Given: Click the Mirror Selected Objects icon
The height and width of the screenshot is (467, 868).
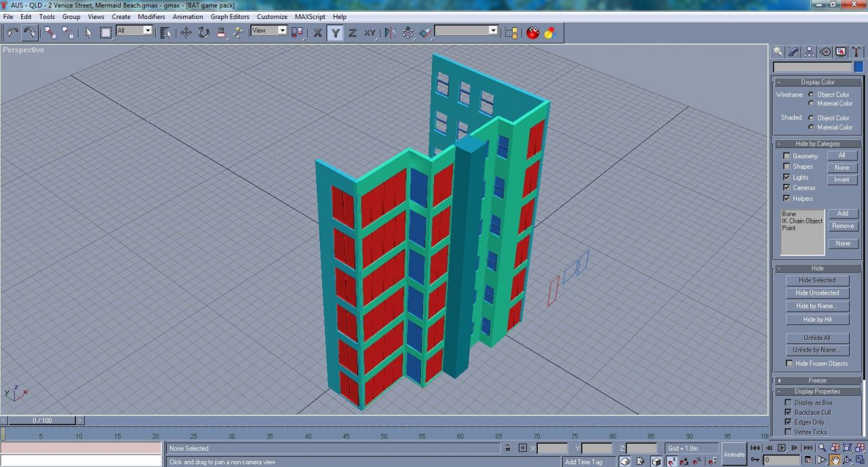Looking at the screenshot, I should (x=390, y=32).
